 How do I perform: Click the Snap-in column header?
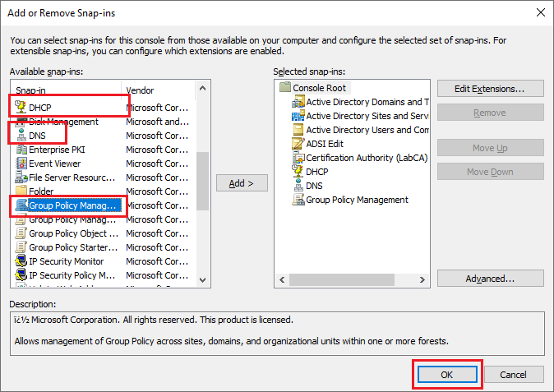[66, 89]
